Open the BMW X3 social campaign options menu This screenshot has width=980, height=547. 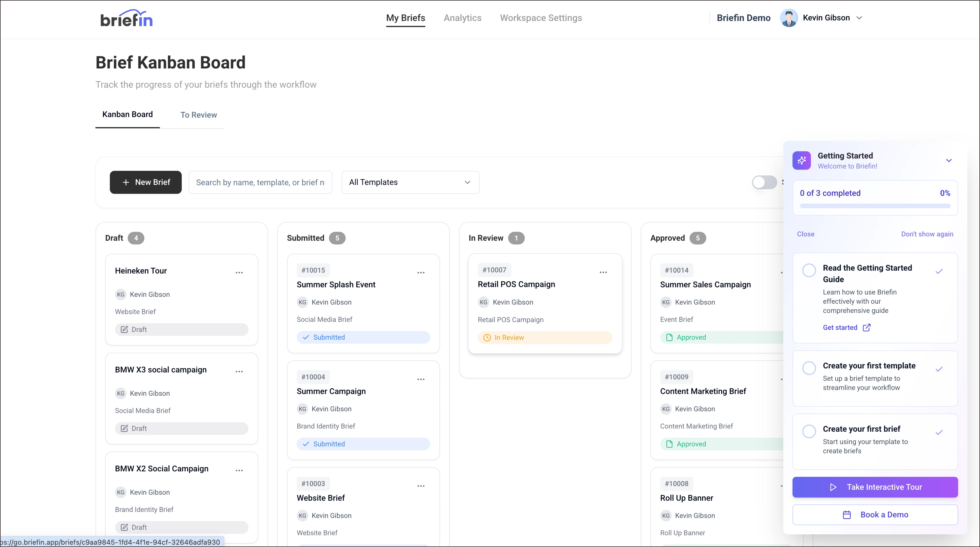(239, 371)
